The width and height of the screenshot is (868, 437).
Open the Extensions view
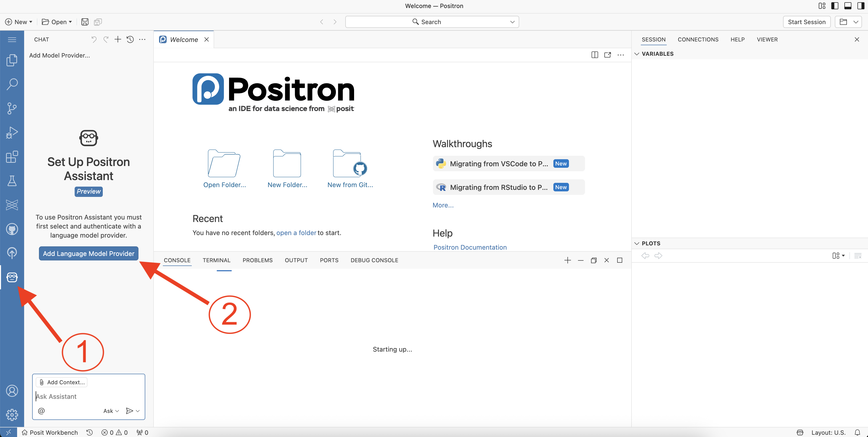(x=12, y=157)
